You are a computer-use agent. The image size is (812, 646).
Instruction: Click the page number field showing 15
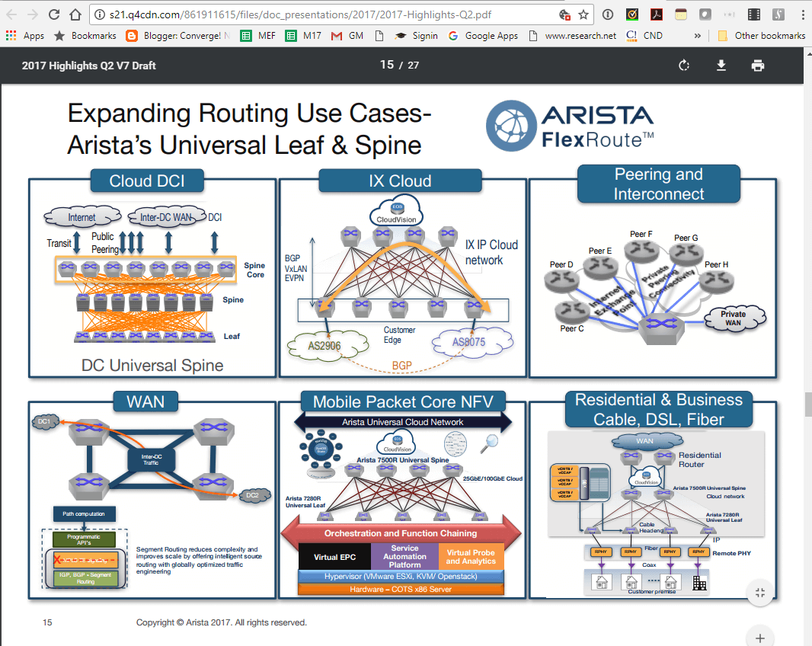tap(386, 66)
